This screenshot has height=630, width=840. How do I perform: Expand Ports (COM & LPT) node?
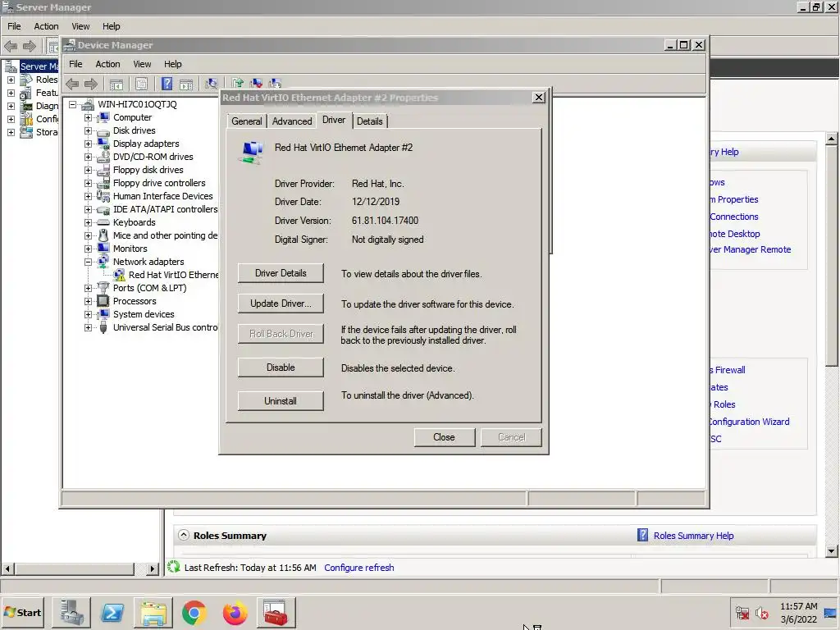88,288
